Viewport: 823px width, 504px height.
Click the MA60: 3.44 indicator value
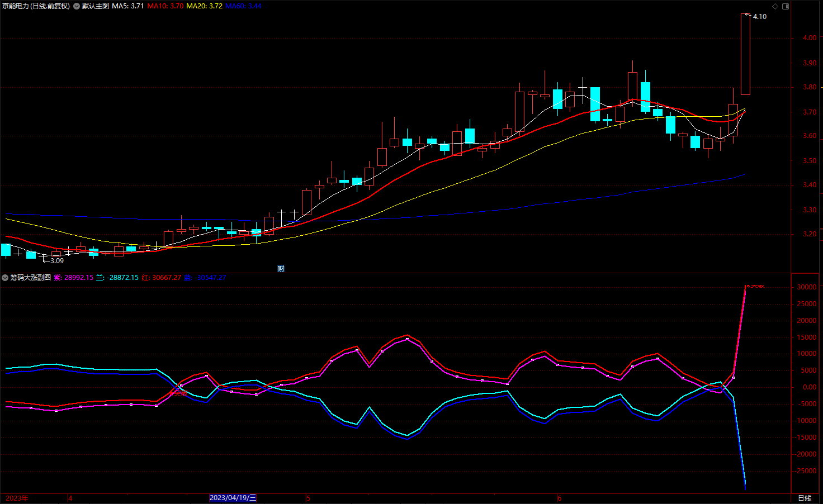pos(244,6)
